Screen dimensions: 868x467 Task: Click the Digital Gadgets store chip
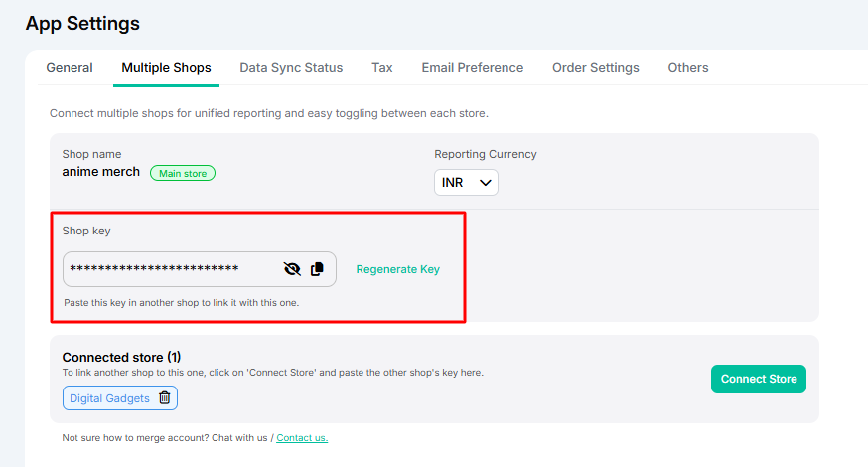pos(109,398)
